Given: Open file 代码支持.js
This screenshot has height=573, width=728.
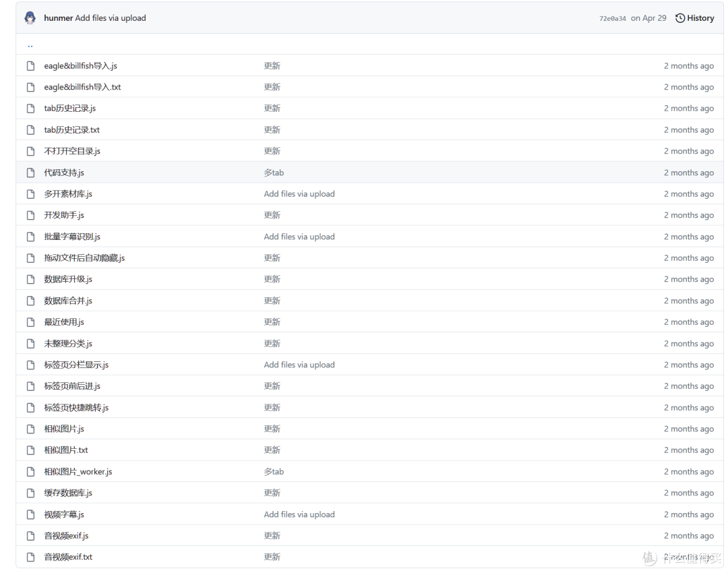Looking at the screenshot, I should [x=64, y=173].
